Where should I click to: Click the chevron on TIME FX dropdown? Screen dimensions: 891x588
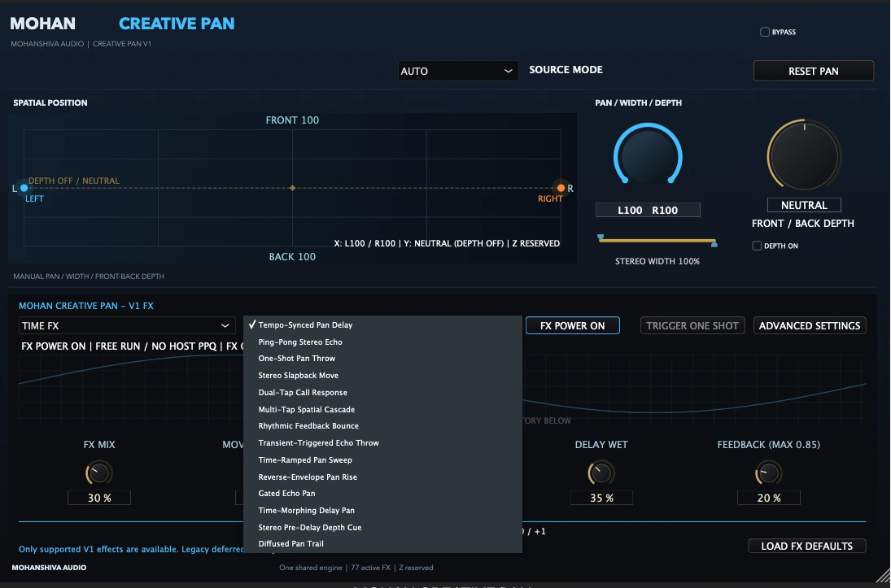click(x=225, y=325)
